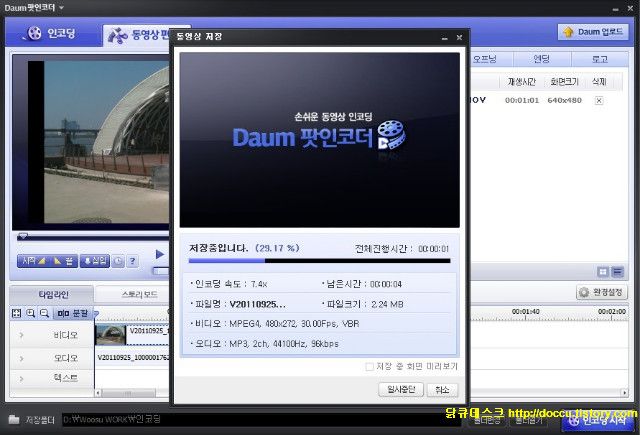The image size is (640, 435).
Task: Select the video clip thumbnail in timeline
Action: pyautogui.click(x=111, y=335)
